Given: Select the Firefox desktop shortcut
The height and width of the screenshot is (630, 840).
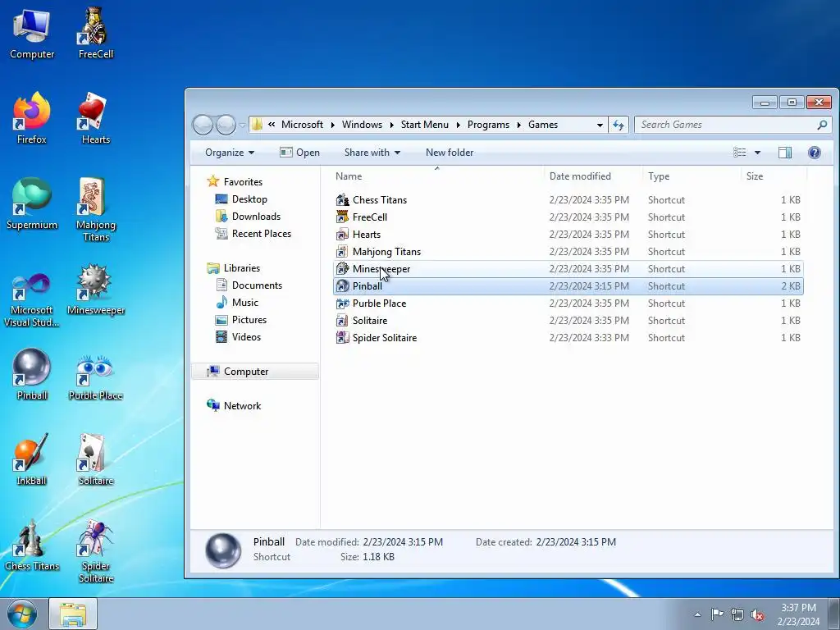Looking at the screenshot, I should click(x=32, y=119).
